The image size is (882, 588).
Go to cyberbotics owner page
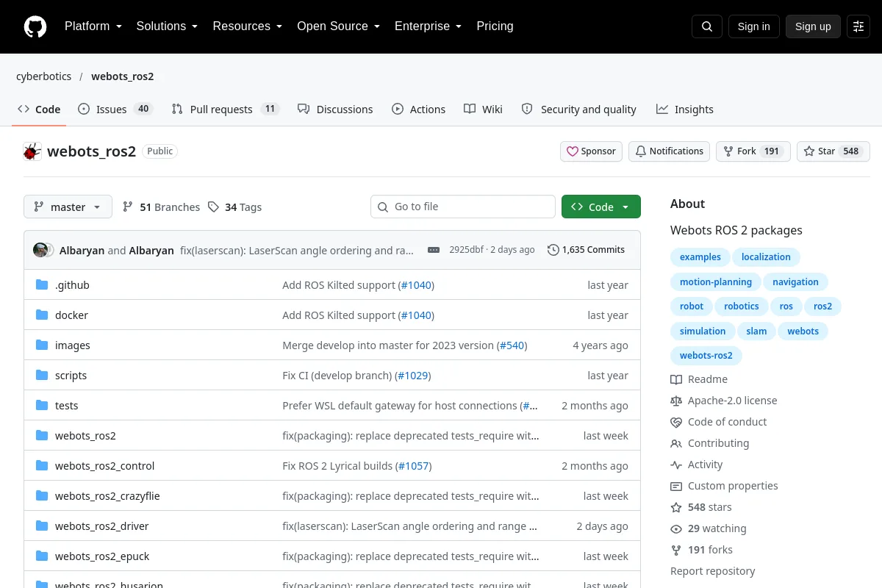pos(44,76)
